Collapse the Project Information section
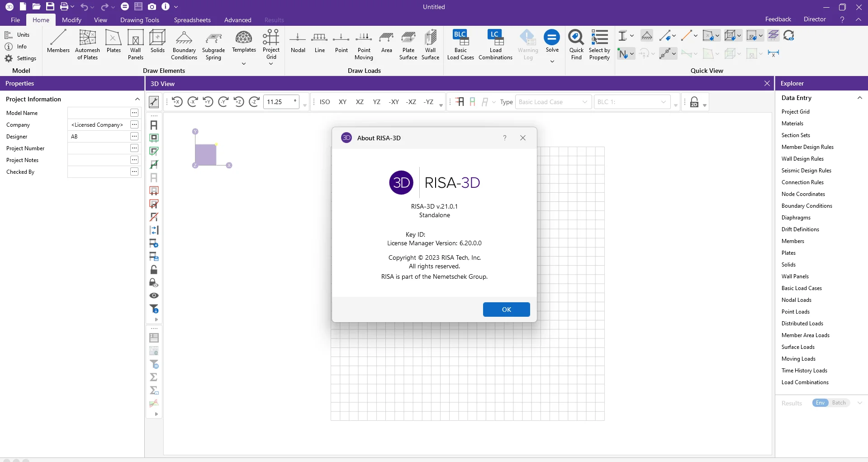Image resolution: width=868 pixels, height=462 pixels. pos(137,99)
